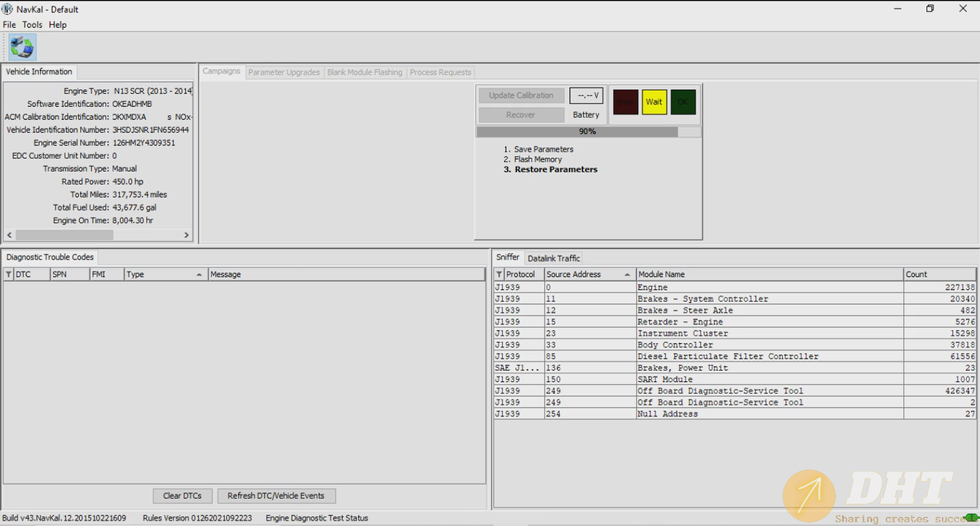Select the Diesel Particulate Filter Controller row
The image size is (980, 526).
click(x=735, y=356)
